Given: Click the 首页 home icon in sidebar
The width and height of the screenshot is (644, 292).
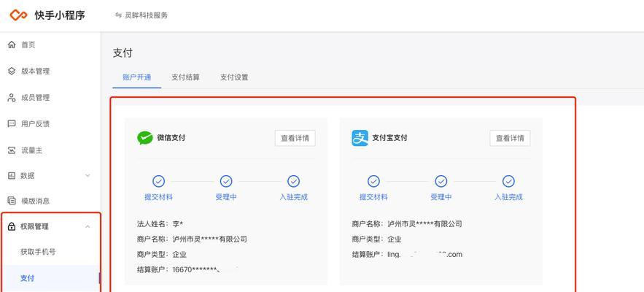Looking at the screenshot, I should pos(12,45).
